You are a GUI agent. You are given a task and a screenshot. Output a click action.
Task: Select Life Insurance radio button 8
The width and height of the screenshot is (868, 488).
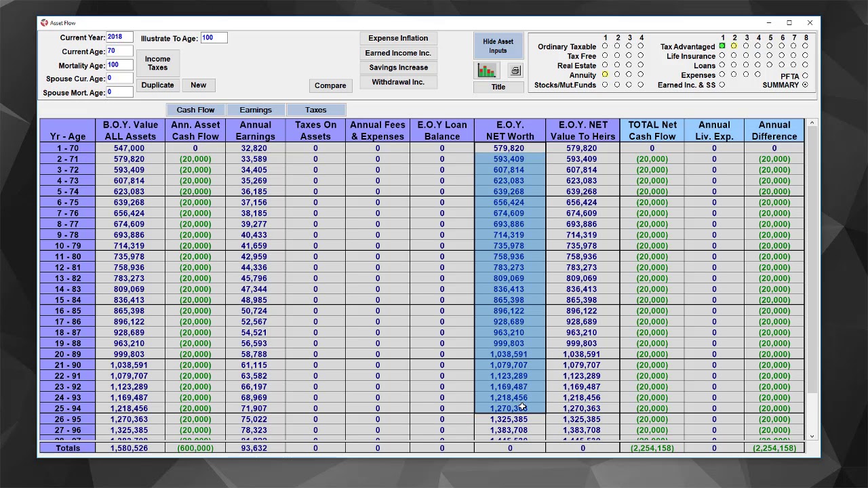805,56
